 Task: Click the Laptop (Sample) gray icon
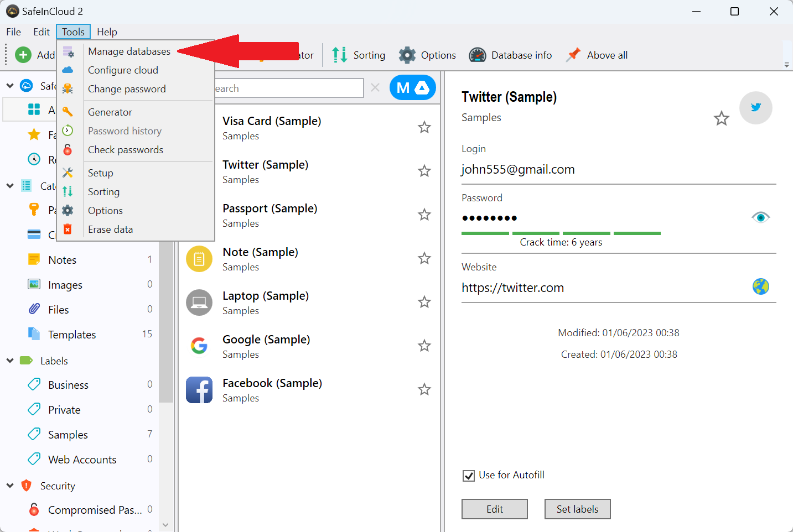(199, 302)
